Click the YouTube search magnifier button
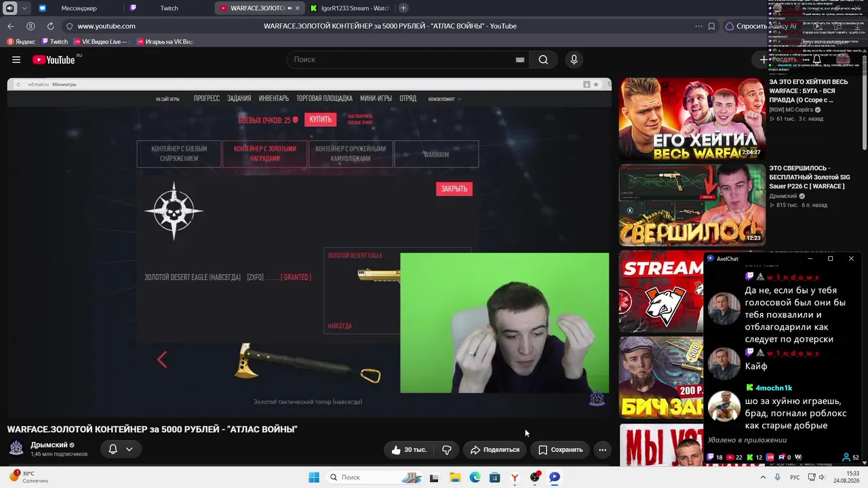 (x=543, y=60)
